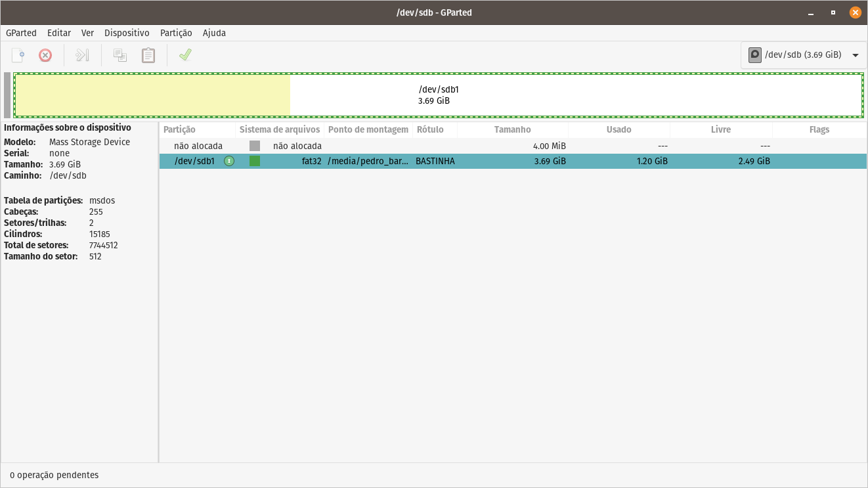Select the /dev/sdb1 partition row
This screenshot has width=868, height=488.
[513, 161]
